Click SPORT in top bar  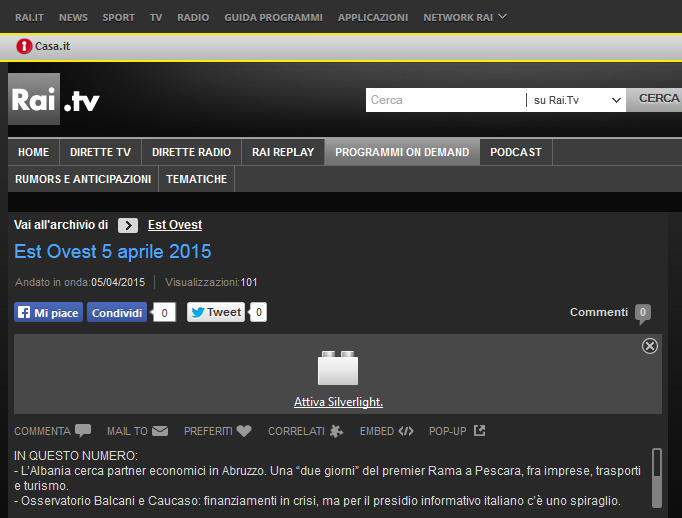[118, 17]
